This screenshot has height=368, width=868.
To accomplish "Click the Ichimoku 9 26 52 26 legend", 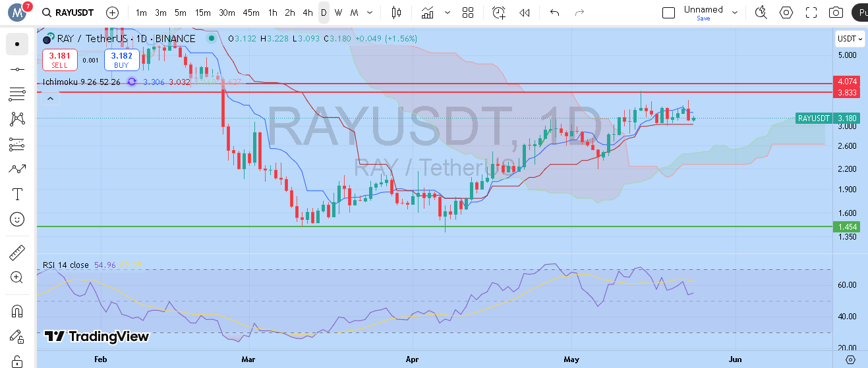I will (x=82, y=82).
